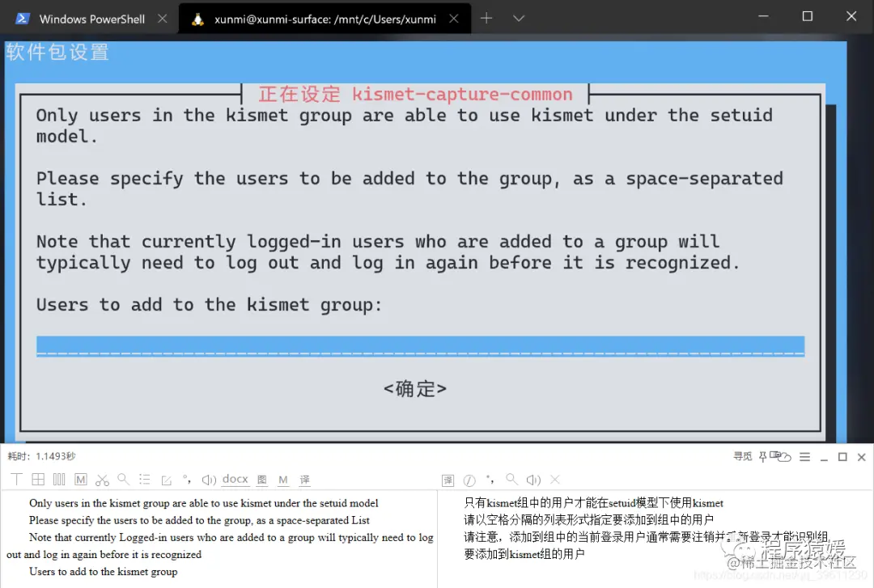874x588 pixels.
Task: Click the prohibit circle icon in the right panel
Action: (x=468, y=479)
